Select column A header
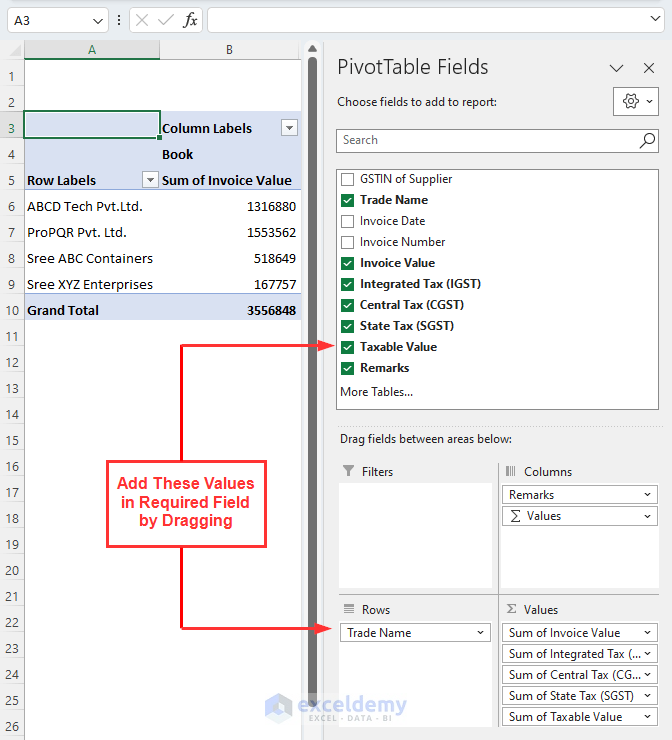672x740 pixels. point(92,50)
